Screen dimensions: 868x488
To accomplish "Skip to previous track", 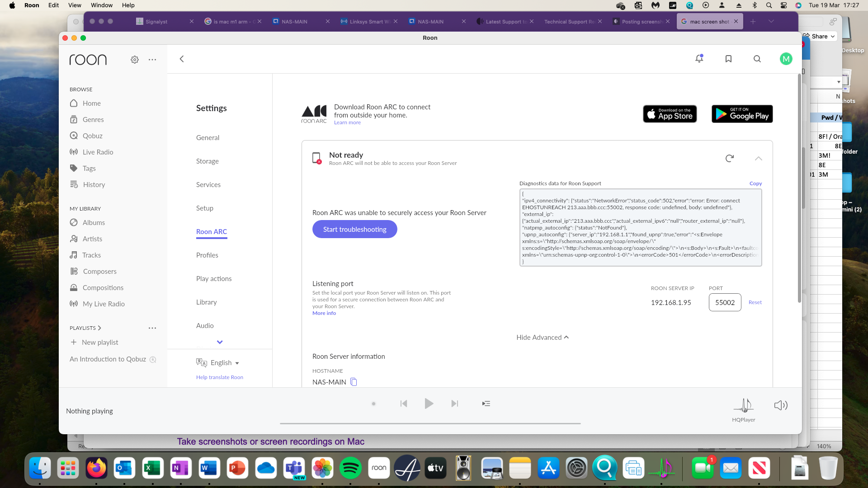I will (404, 404).
